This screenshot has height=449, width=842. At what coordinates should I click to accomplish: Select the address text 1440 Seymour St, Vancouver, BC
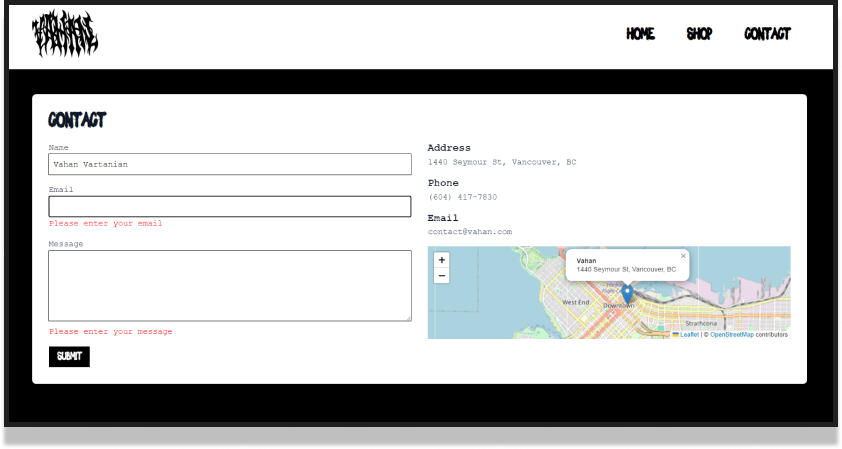coord(502,162)
